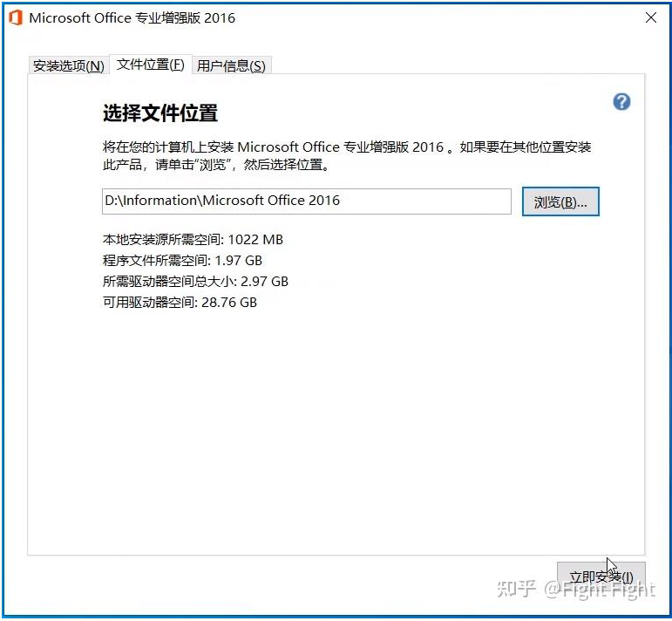Click the 可用驱动器空间: 28.76 GB line

[x=180, y=303]
